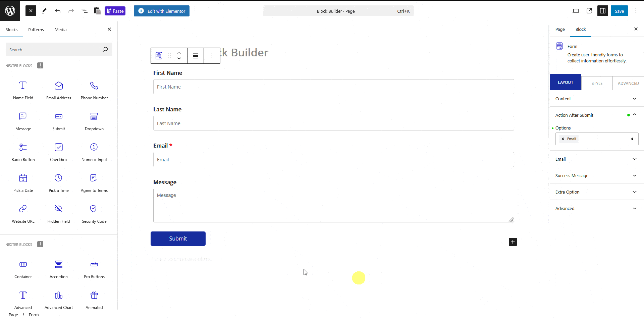Screen dimensions: 644x318
Task: Open the block Options menu with three dots
Action: point(212,56)
